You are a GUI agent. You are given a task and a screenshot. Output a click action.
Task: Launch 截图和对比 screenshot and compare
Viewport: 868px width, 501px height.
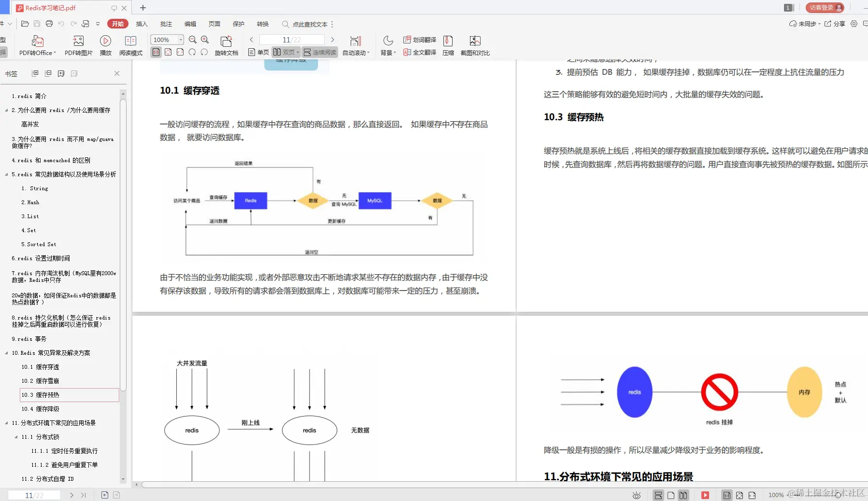476,45
